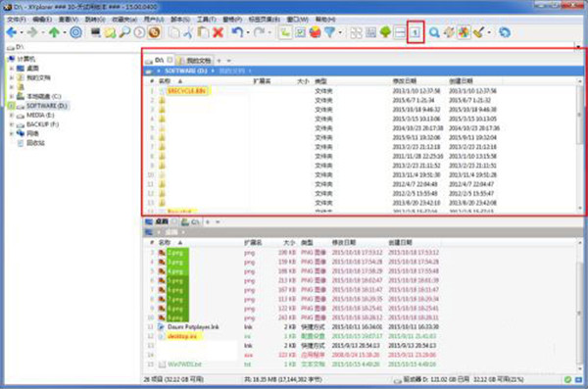Open Find Files magnifier next to favorites

[x=124, y=32]
